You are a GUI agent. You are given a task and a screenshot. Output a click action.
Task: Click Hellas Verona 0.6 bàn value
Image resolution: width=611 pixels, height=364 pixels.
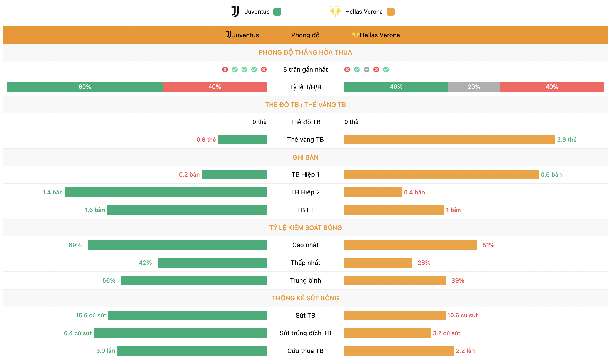(x=551, y=174)
